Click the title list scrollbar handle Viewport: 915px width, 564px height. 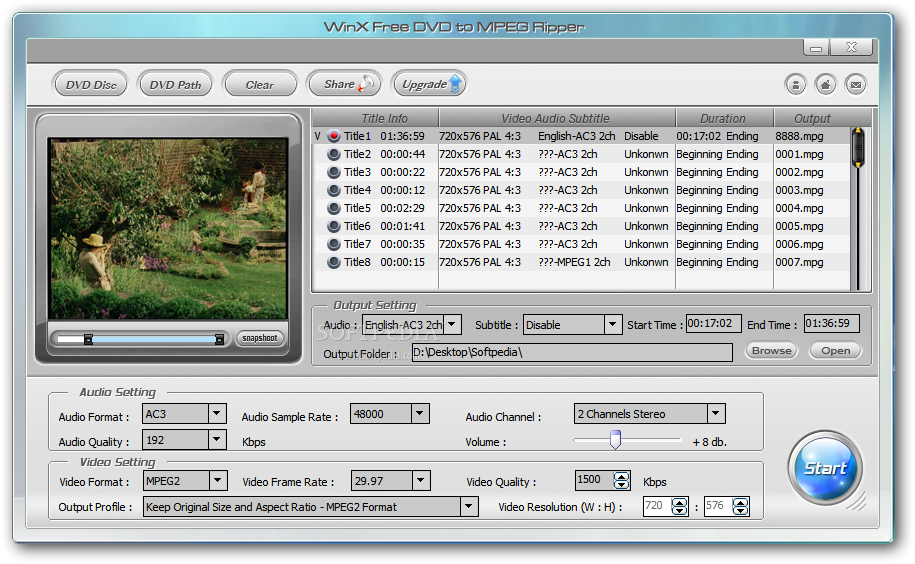[858, 148]
